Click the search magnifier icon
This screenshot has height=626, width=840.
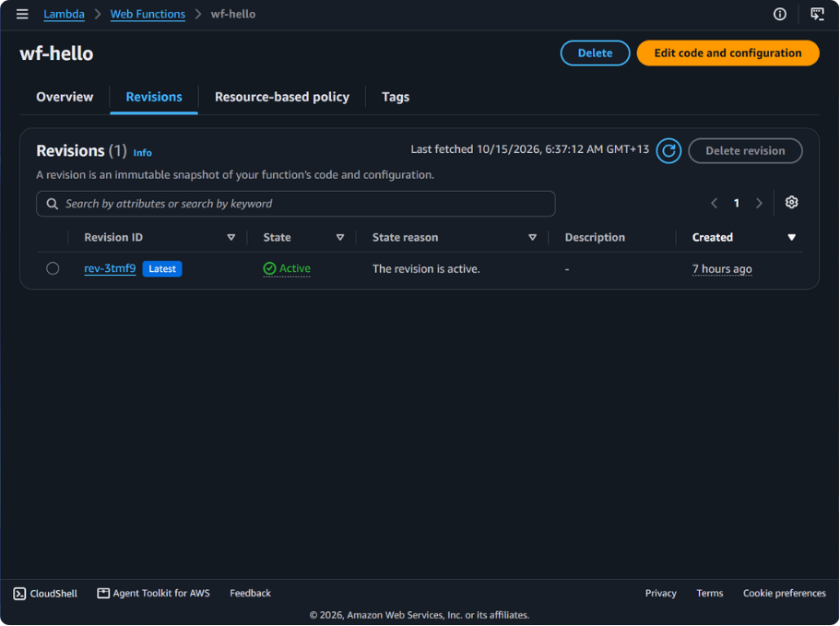52,204
